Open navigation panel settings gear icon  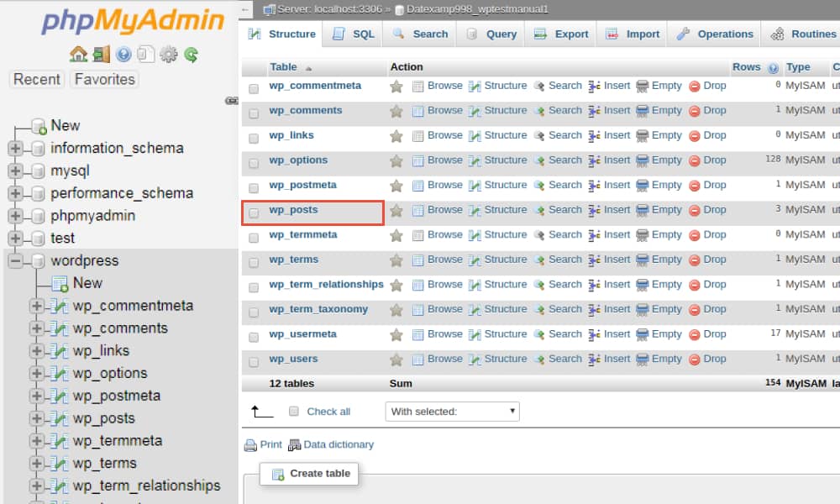[168, 54]
